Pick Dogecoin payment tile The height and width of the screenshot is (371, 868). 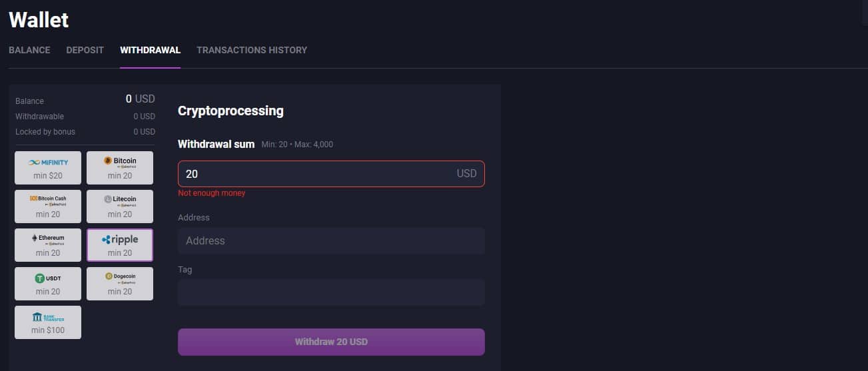120,284
